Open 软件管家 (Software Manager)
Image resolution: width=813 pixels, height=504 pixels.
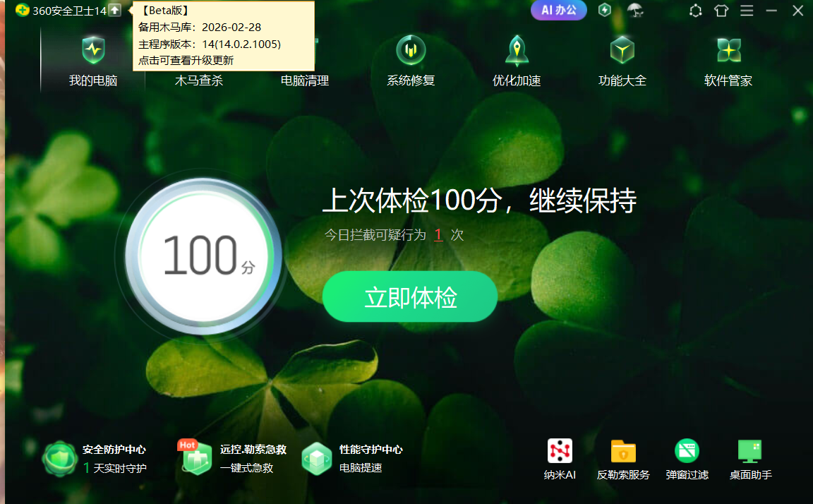click(728, 64)
